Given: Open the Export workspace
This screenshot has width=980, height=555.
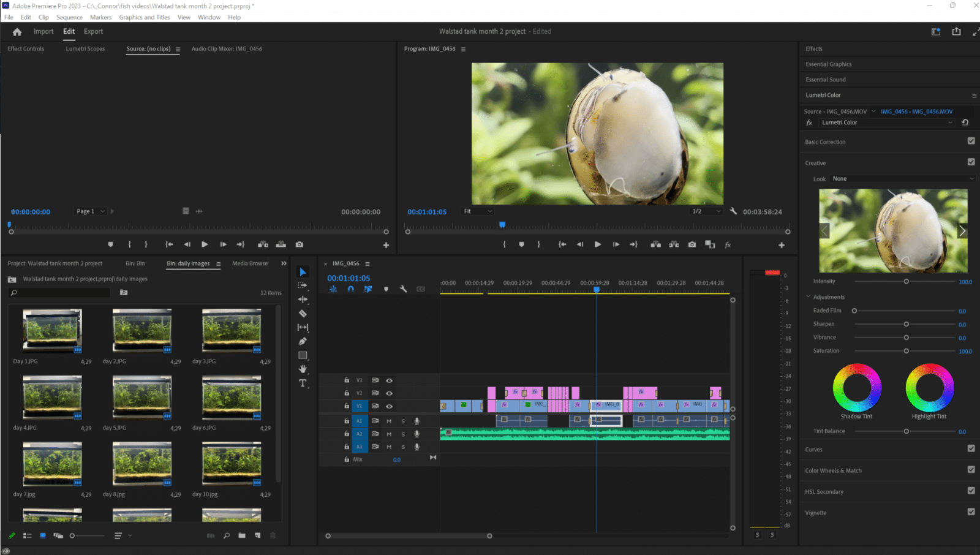Looking at the screenshot, I should (x=93, y=31).
